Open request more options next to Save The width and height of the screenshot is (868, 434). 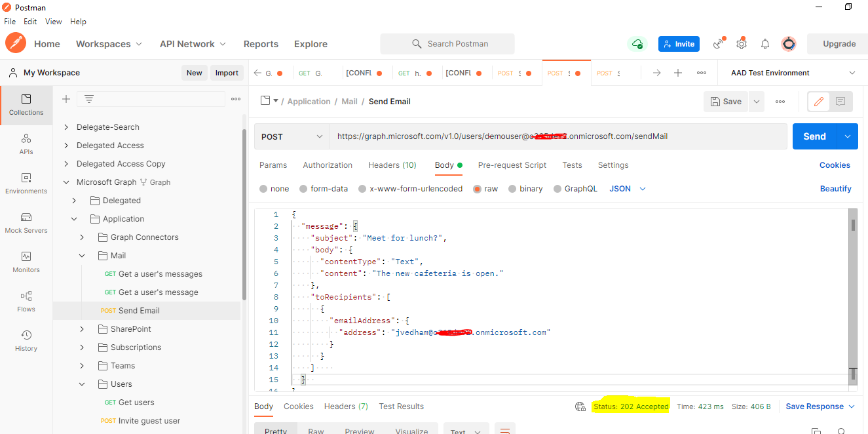coord(780,102)
